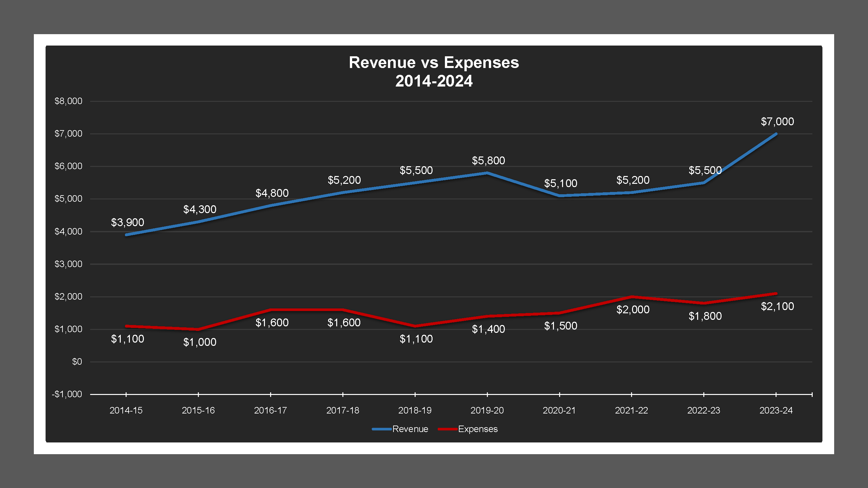Click the $4,800 revenue data label
This screenshot has height=488, width=868.
(x=272, y=193)
